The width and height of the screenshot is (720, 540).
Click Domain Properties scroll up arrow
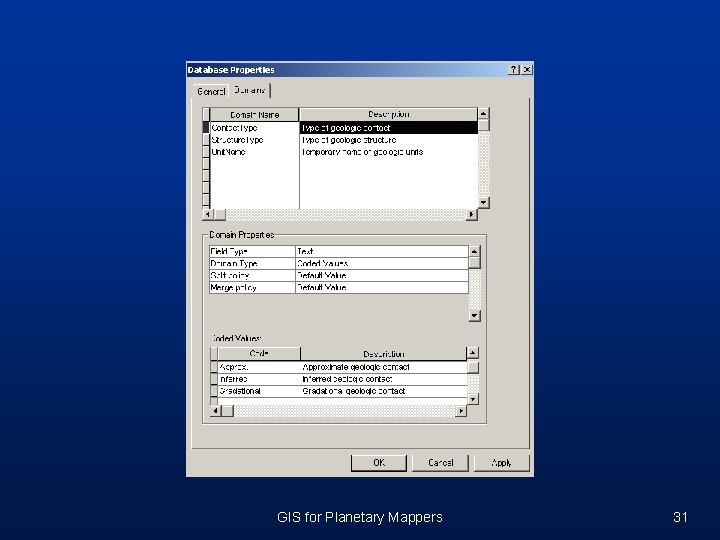[474, 251]
